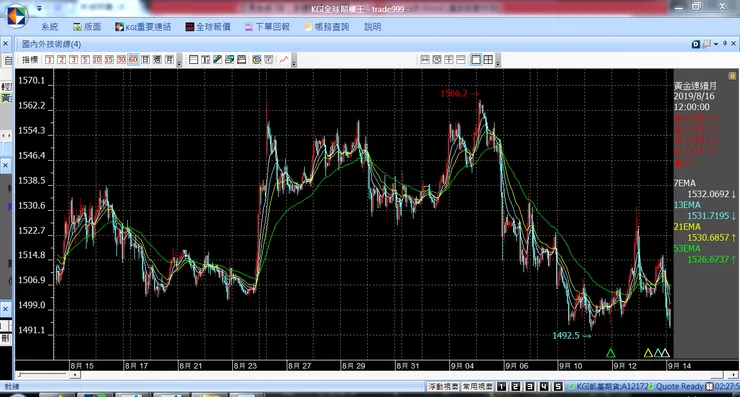Click the text tool icon in toolbar
The image size is (740, 397).
coord(205,59)
